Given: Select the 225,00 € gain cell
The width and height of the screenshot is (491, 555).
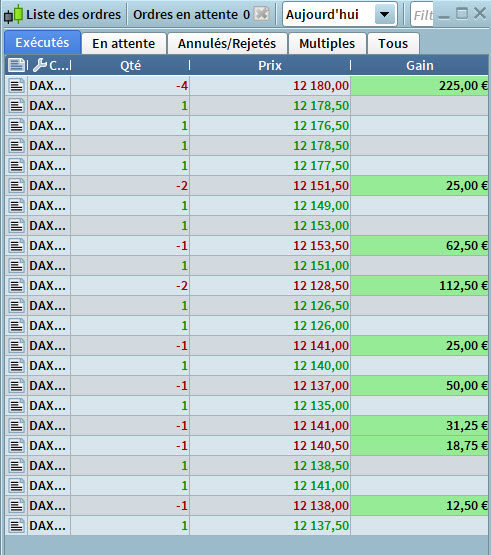Looking at the screenshot, I should tap(419, 86).
